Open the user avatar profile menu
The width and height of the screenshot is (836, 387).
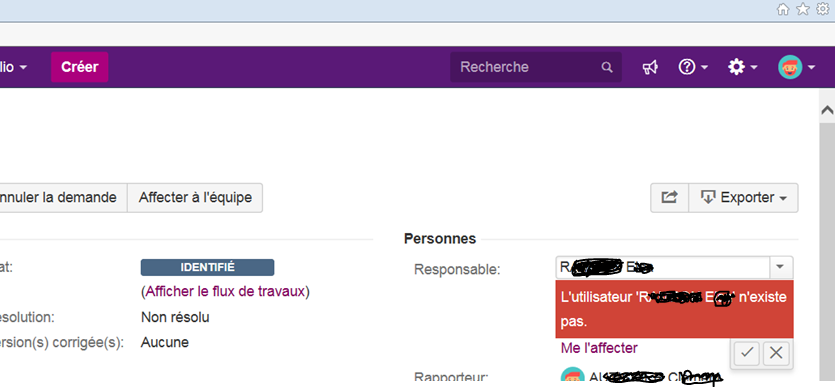pos(796,67)
